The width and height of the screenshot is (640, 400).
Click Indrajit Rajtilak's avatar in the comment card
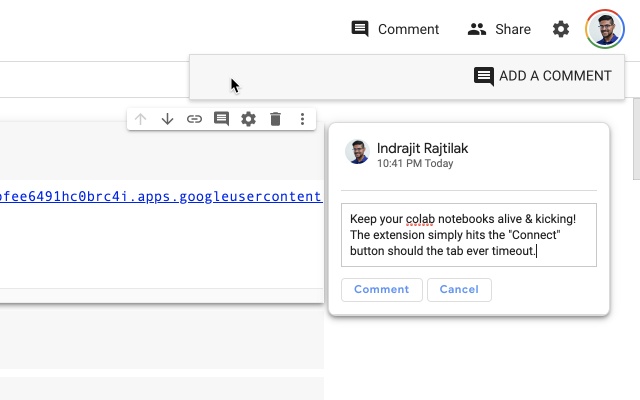pyautogui.click(x=357, y=152)
